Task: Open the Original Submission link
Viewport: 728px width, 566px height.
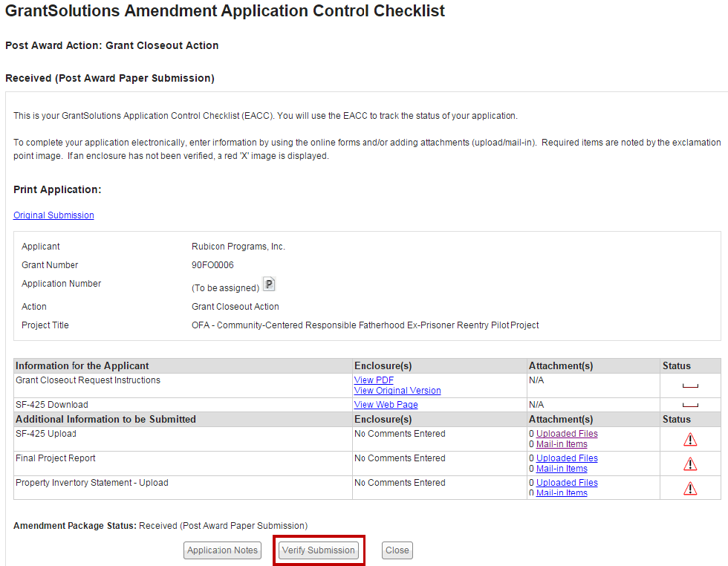Action: [x=53, y=215]
